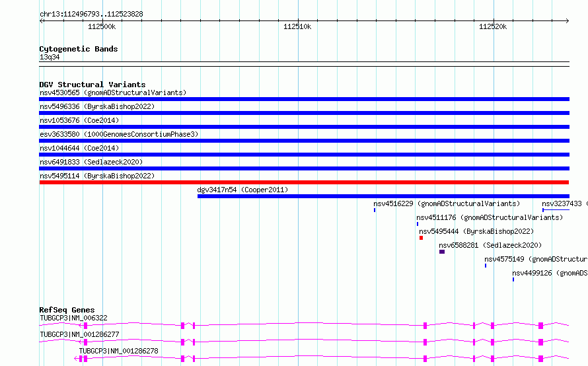
Task: Select variant label nsv6491833 (Sedlazeck2020)
Action: point(91,162)
